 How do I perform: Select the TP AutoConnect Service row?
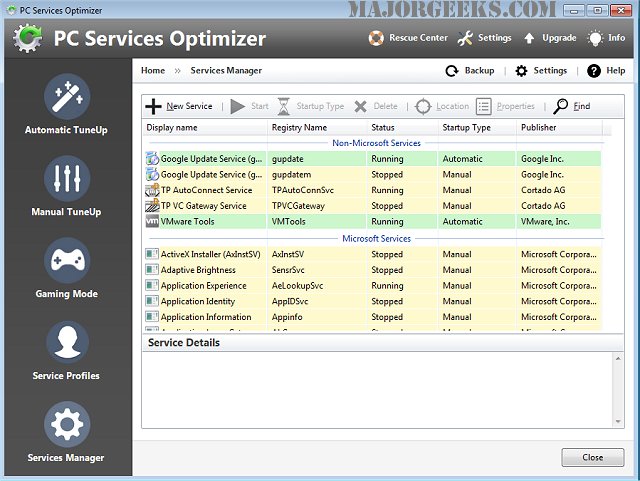pyautogui.click(x=206, y=190)
